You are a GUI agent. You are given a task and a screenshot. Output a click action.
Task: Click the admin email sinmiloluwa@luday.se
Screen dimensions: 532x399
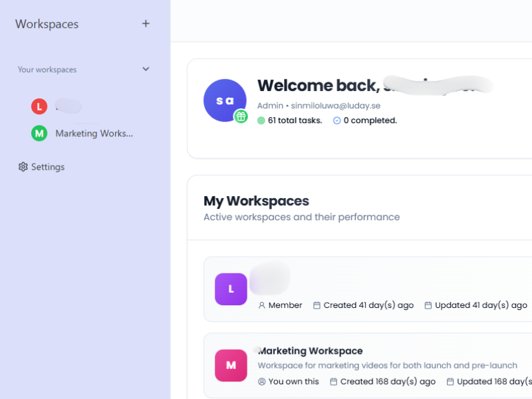pos(336,106)
